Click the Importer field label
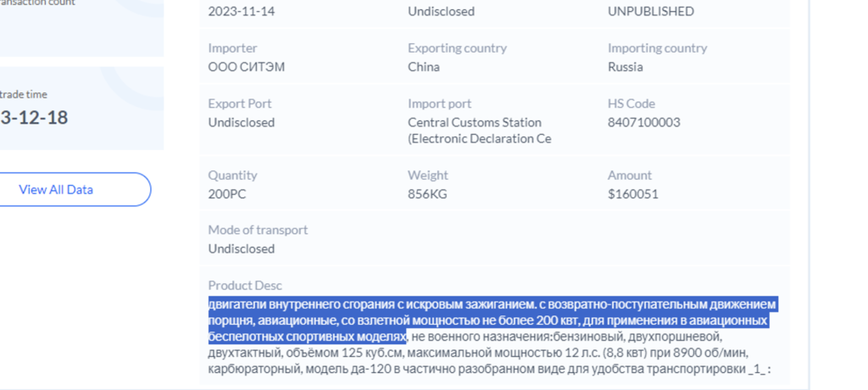 [x=232, y=48]
